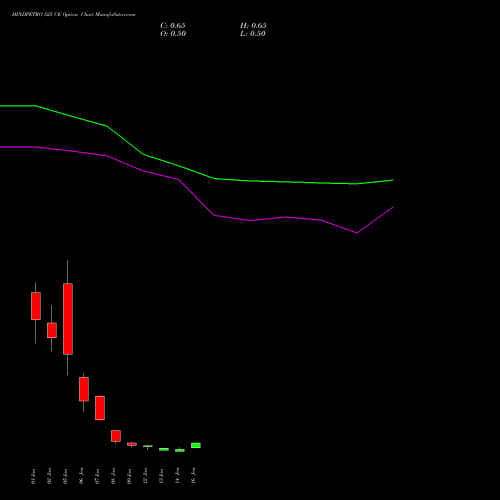
Task: Click the close value C: 0.65
Action: click(x=173, y=26)
